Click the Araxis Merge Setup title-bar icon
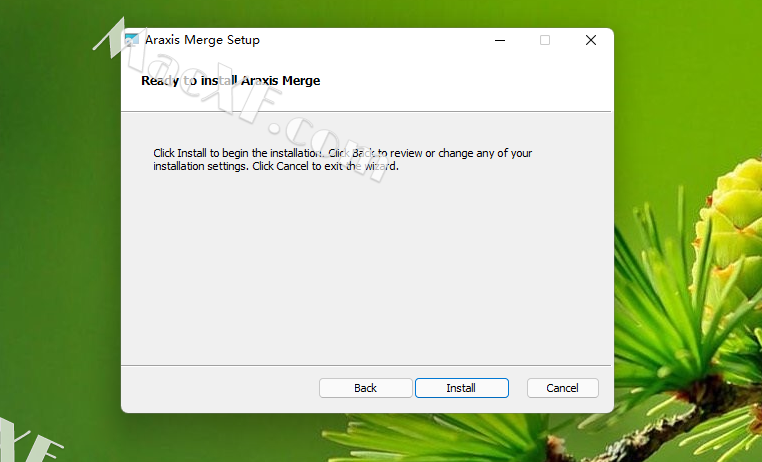This screenshot has height=462, width=762. coord(132,40)
